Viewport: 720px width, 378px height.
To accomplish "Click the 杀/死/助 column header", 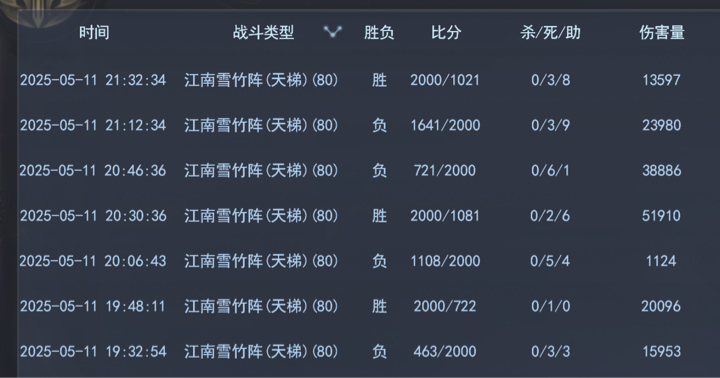I will coord(550,33).
